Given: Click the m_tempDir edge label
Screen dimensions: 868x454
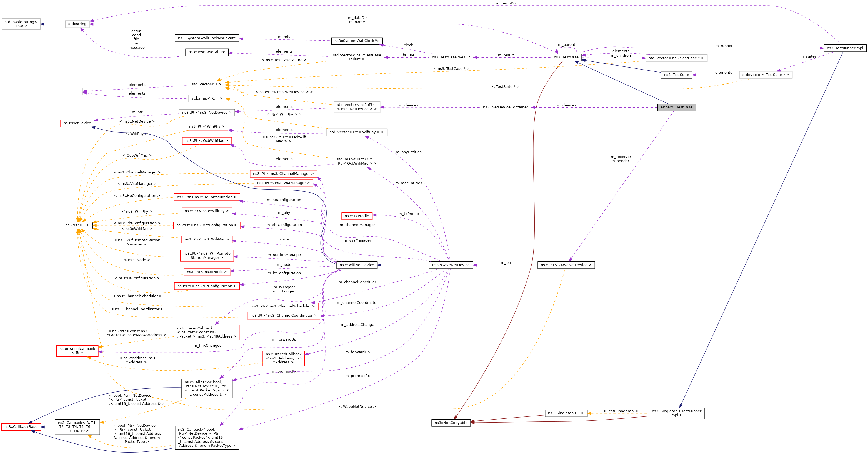Looking at the screenshot, I should coord(506,3).
